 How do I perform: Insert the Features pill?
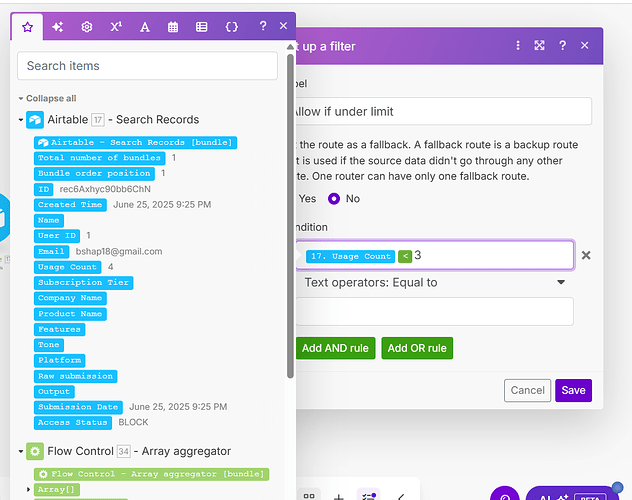[59, 330]
